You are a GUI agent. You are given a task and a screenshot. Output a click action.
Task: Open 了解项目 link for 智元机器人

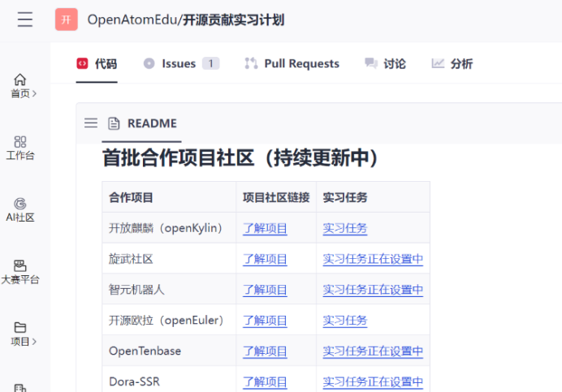[266, 290]
